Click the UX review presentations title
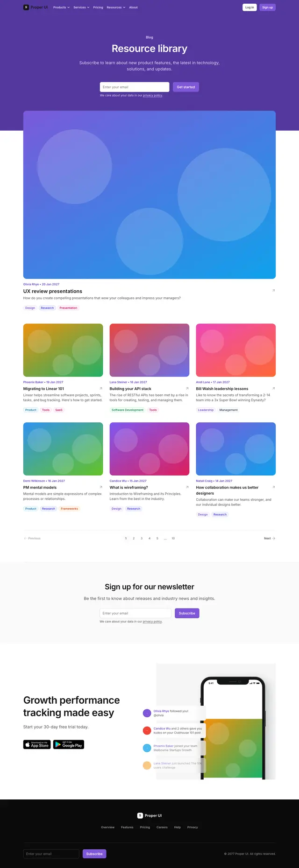The height and width of the screenshot is (868, 299). pyautogui.click(x=53, y=291)
